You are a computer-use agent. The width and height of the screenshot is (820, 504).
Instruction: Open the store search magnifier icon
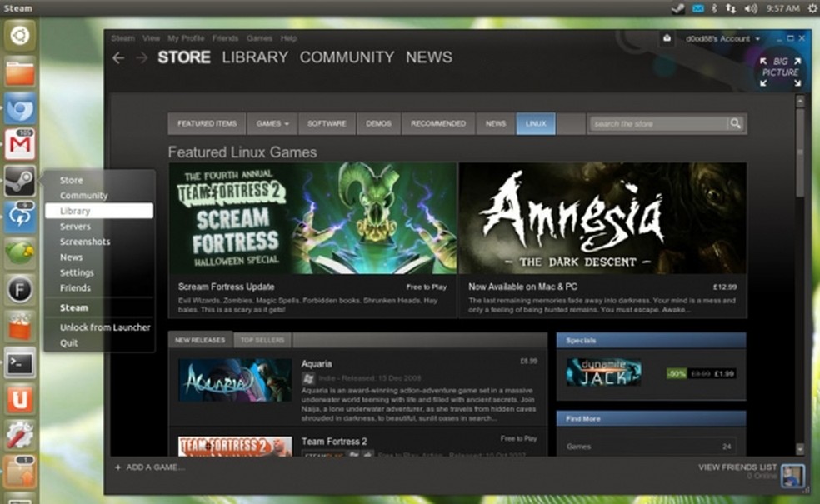(734, 122)
